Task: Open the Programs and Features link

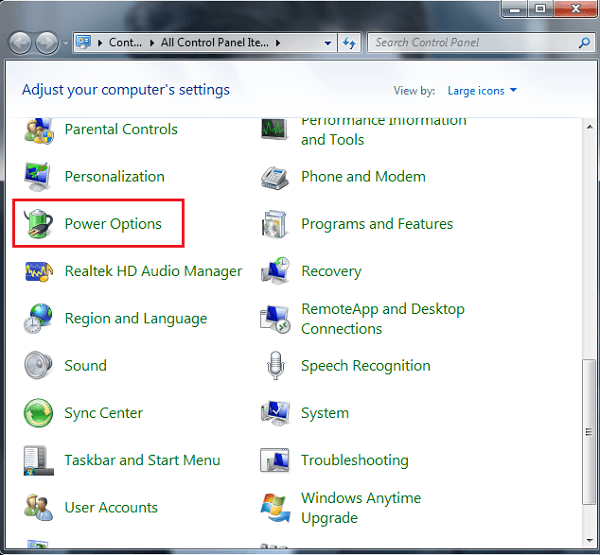Action: pos(376,224)
